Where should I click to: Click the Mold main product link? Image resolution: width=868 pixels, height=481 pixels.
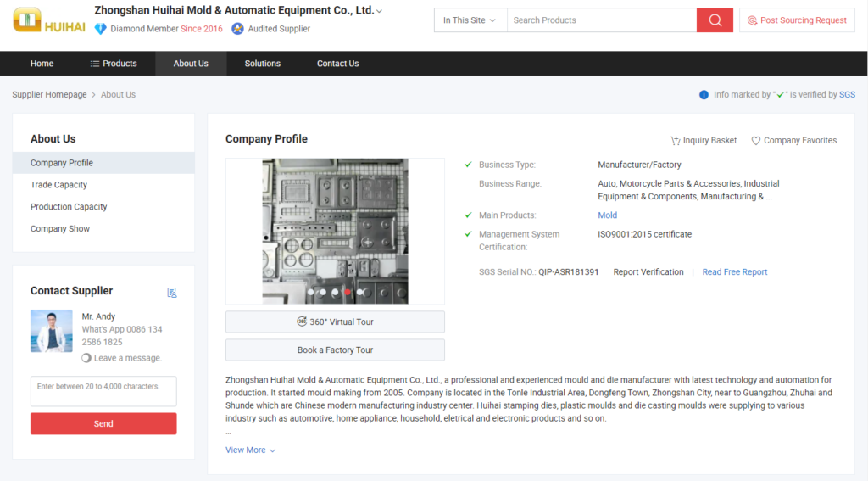pos(607,215)
